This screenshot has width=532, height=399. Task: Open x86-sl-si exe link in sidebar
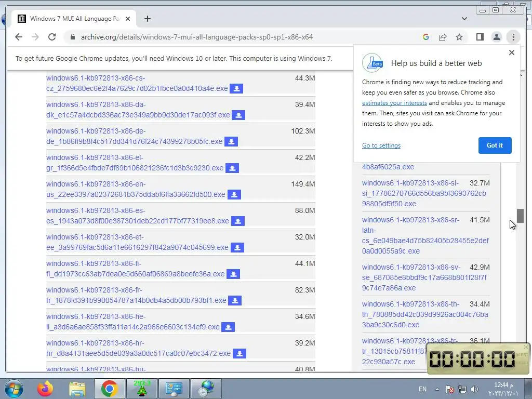pyautogui.click(x=424, y=193)
